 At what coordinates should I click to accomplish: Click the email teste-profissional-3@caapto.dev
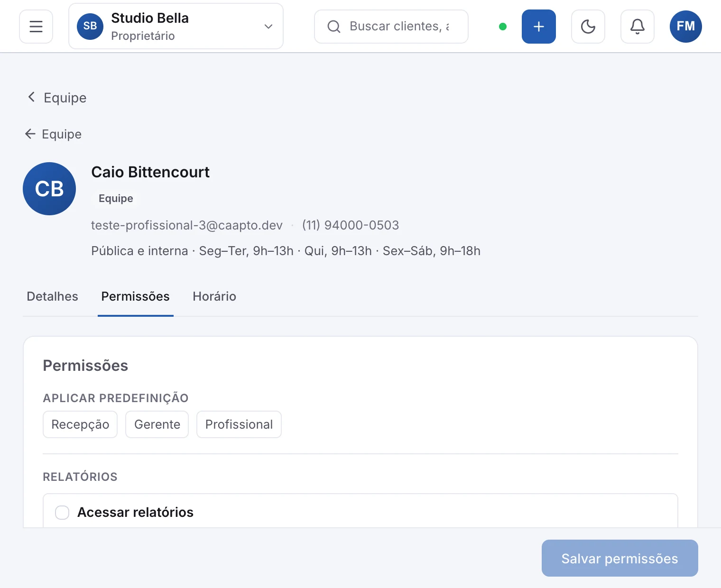(x=187, y=225)
